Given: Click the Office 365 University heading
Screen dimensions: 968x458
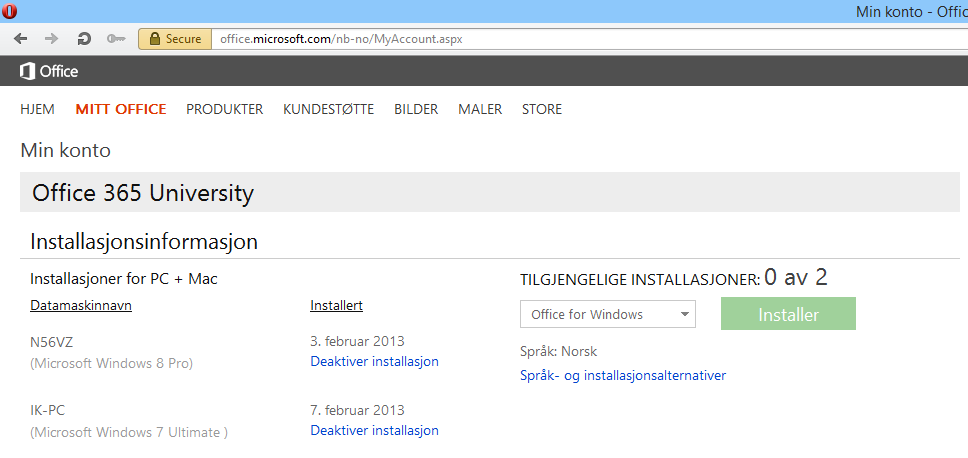Looking at the screenshot, I should click(143, 193).
